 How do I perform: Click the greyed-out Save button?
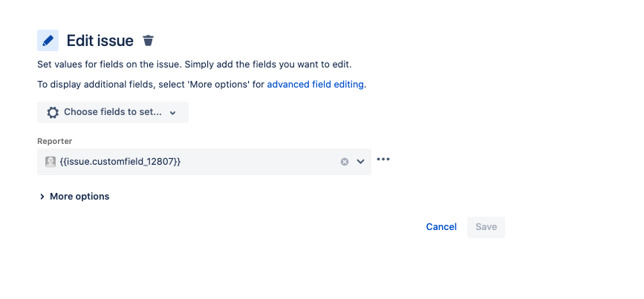(x=486, y=227)
